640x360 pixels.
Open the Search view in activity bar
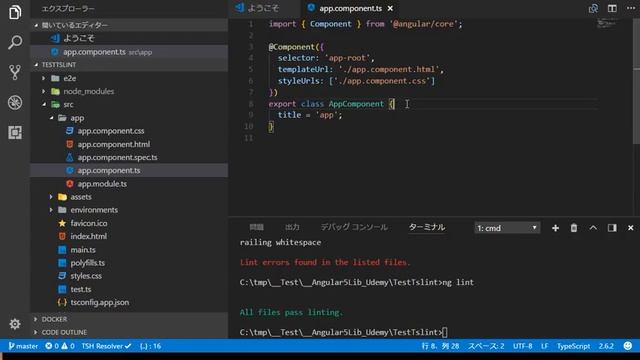[15, 42]
